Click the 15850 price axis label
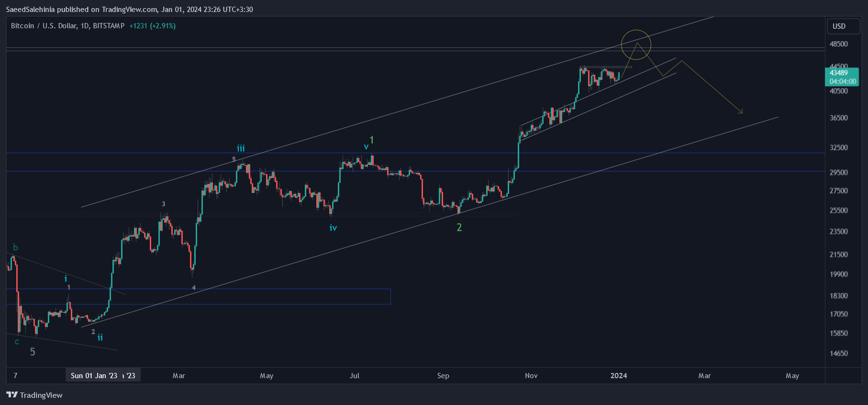The height and width of the screenshot is (405, 868). click(839, 333)
